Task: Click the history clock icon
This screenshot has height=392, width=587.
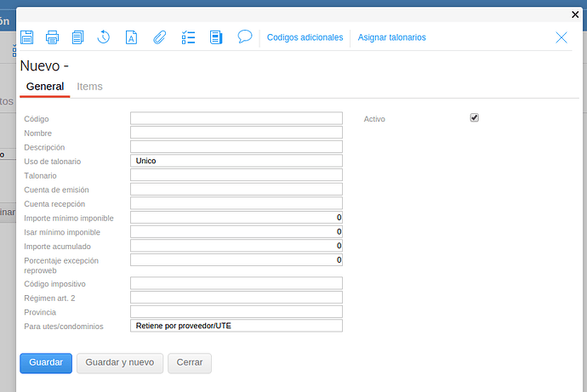Action: (x=104, y=37)
